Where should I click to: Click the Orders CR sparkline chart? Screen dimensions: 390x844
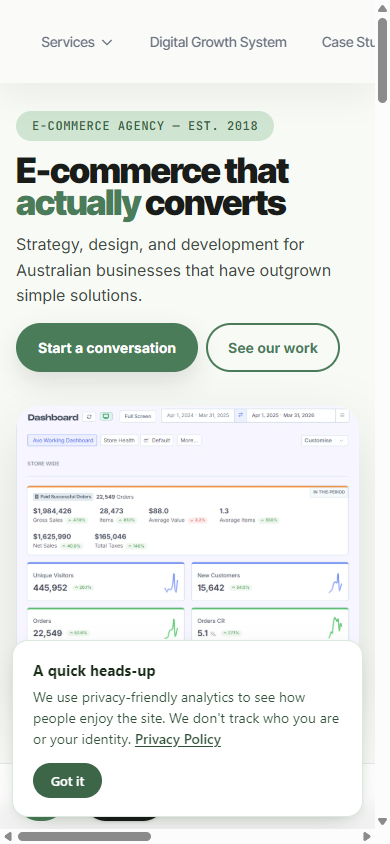coord(336,628)
